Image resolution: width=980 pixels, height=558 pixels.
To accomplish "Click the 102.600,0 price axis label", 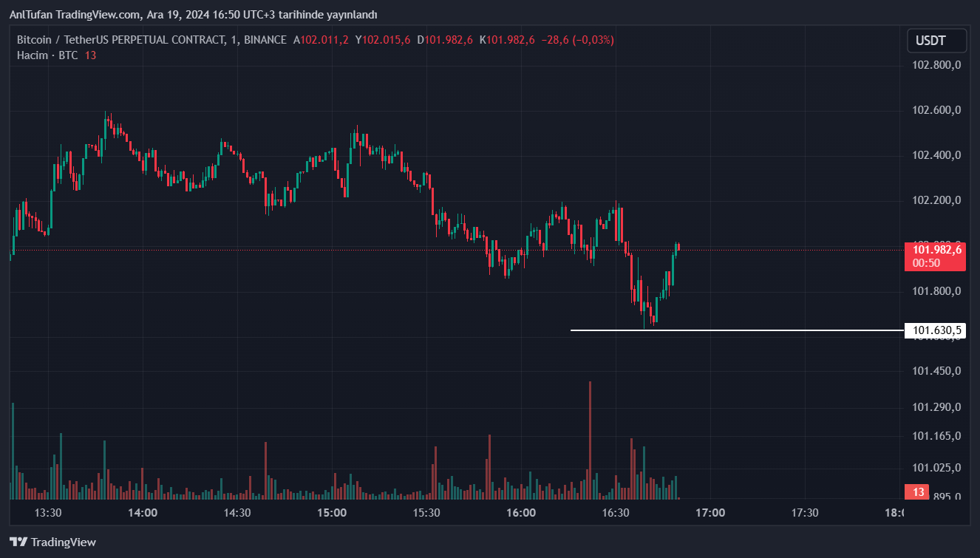I will (936, 110).
